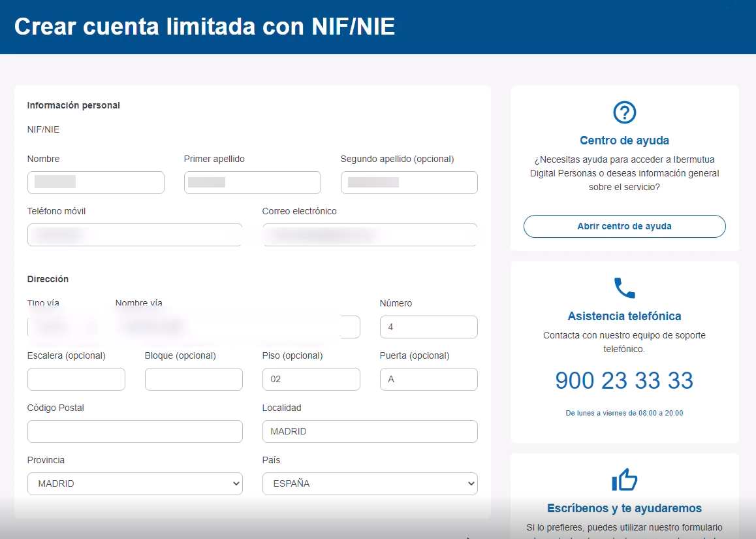Click the 900 23 33 33 phone number
This screenshot has height=539, width=756.
(x=624, y=380)
